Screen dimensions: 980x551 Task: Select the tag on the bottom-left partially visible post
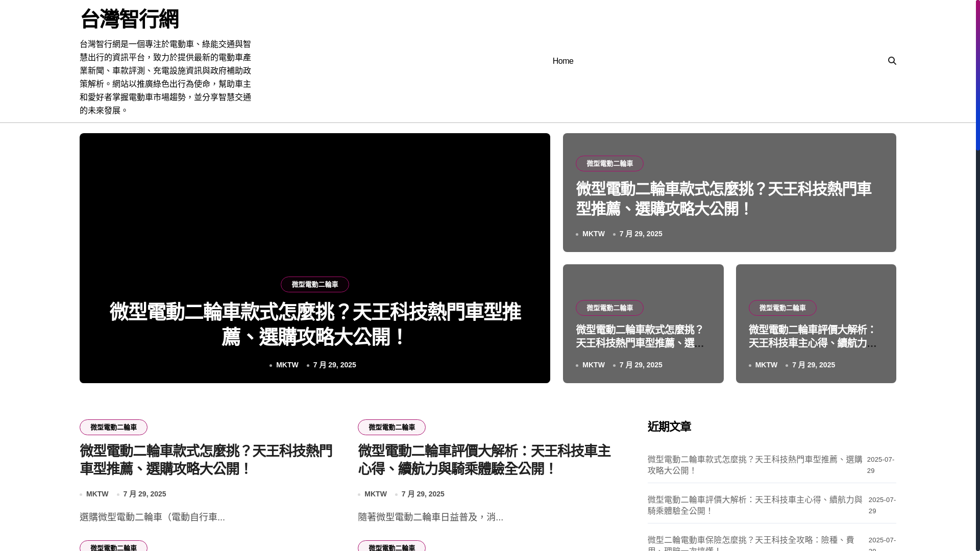(113, 546)
